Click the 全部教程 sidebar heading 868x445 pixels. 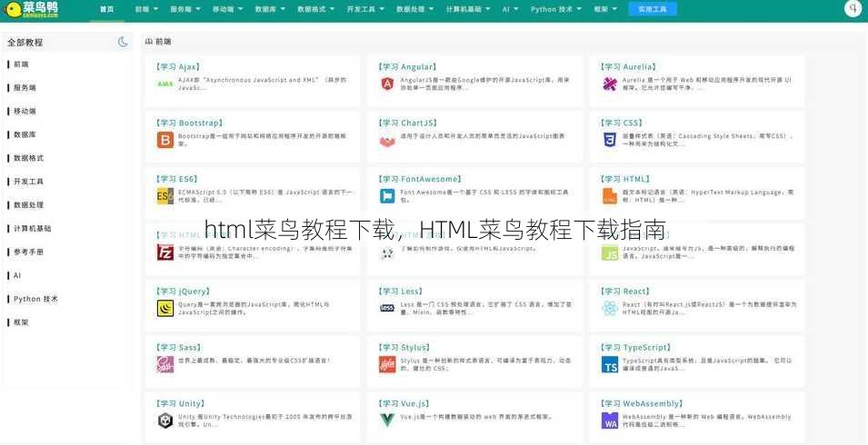(25, 42)
